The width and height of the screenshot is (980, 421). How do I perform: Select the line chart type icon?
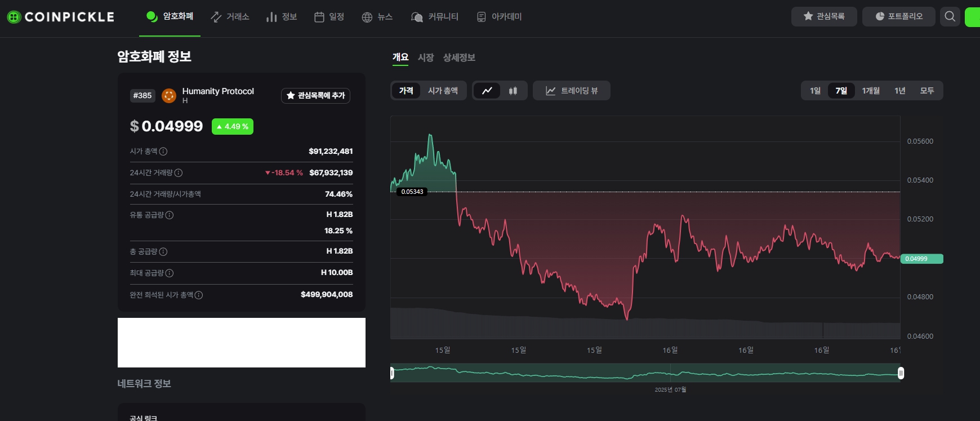(487, 91)
